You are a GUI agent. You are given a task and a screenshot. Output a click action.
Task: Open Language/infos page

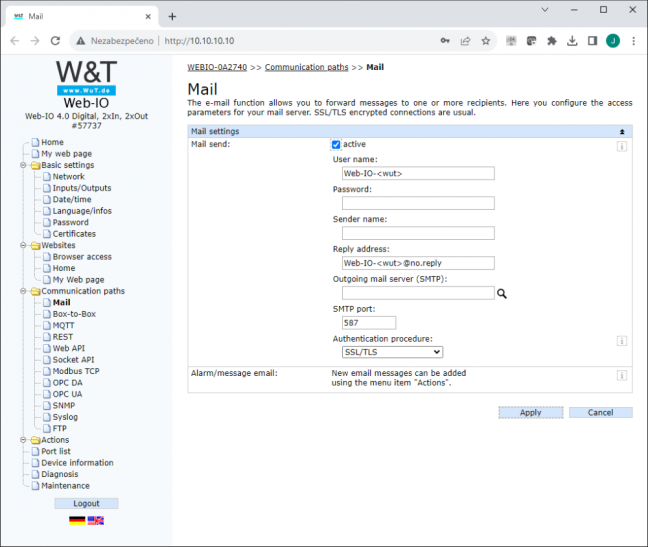[x=82, y=211]
